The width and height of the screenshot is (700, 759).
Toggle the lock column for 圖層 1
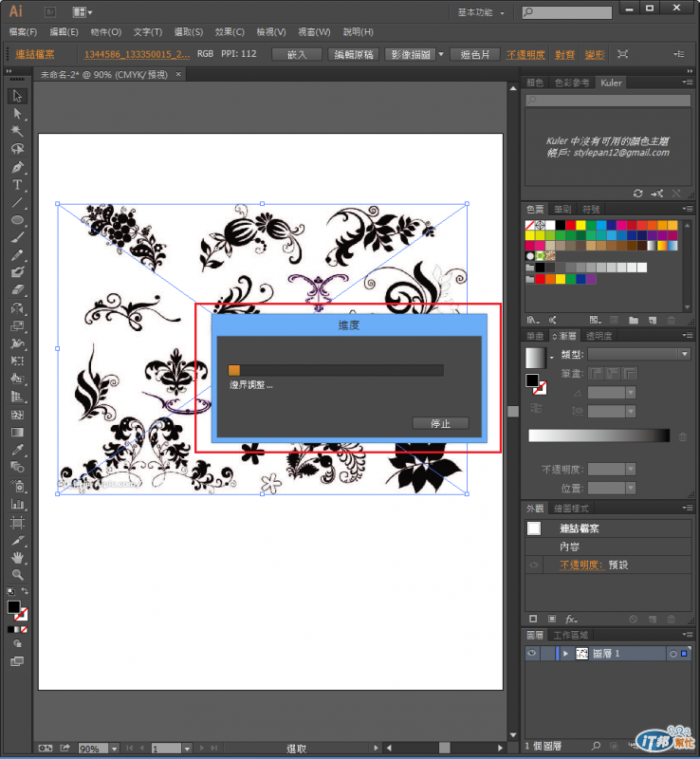(x=547, y=654)
